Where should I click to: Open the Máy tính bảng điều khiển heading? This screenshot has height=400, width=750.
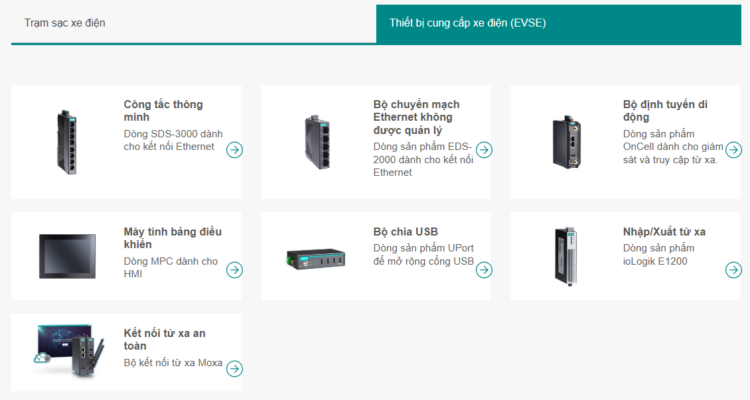pyautogui.click(x=173, y=238)
